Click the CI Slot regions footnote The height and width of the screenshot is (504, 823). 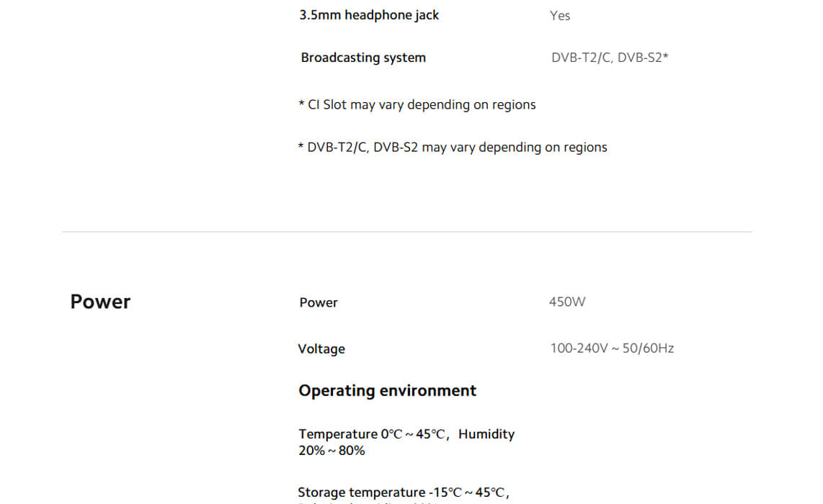(x=417, y=104)
